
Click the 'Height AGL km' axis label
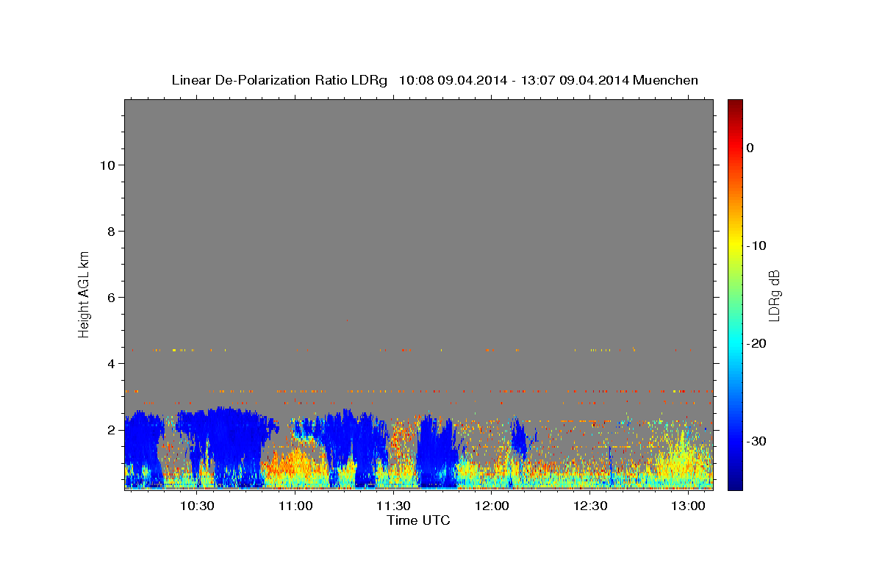click(84, 293)
